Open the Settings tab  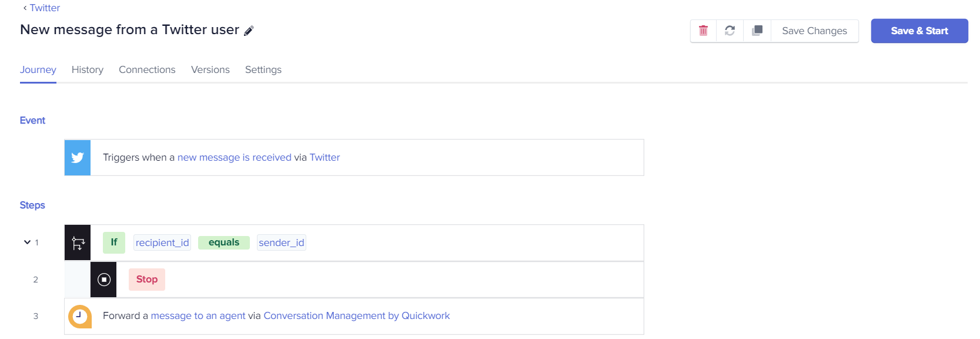[263, 69]
